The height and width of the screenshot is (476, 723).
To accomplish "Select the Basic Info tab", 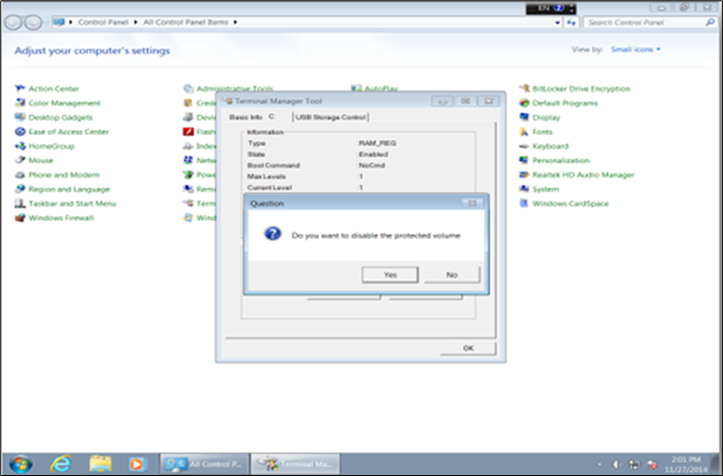I will (245, 117).
